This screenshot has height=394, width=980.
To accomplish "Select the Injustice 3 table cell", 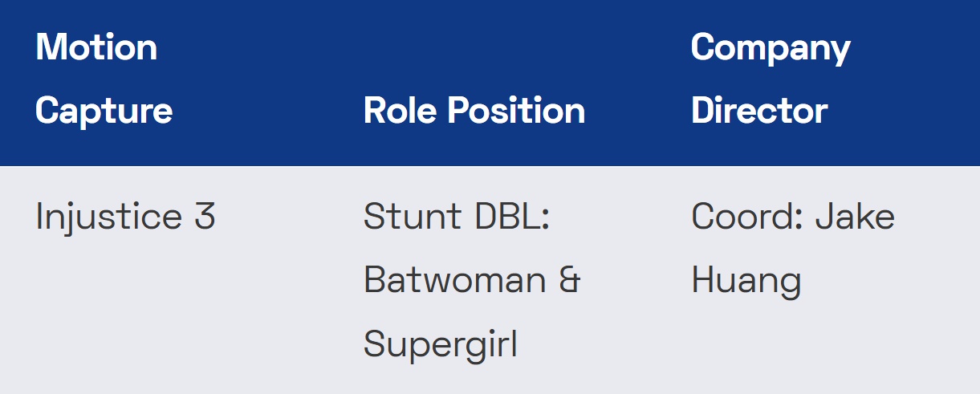I will click(x=126, y=217).
